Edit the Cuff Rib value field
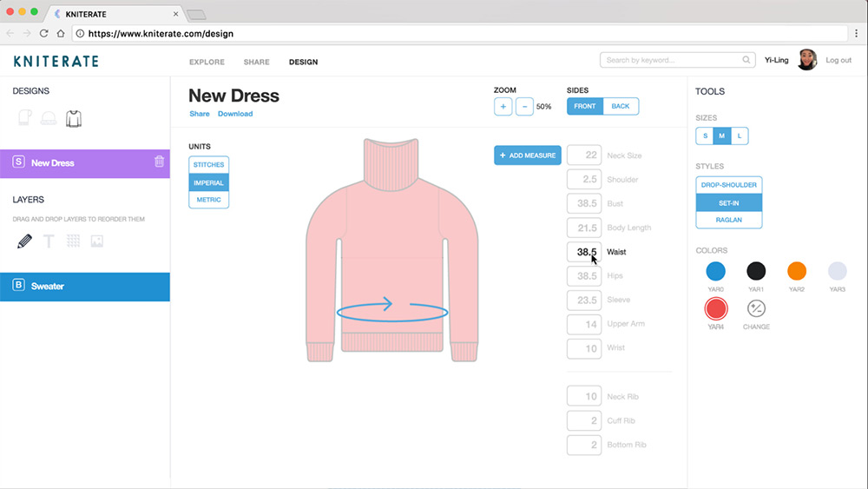868x489 pixels. [584, 420]
